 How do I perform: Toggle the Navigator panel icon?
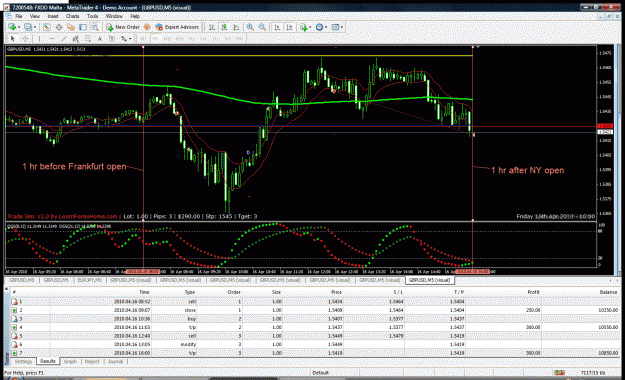(71, 27)
